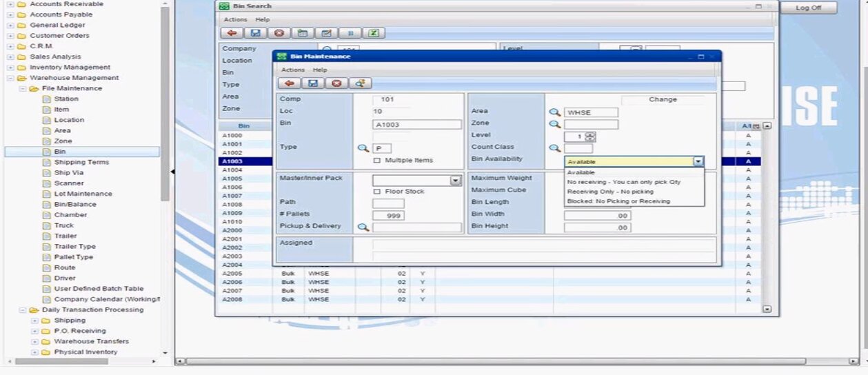Click the Save icon in Bin Maintenance toolbar

313,83
